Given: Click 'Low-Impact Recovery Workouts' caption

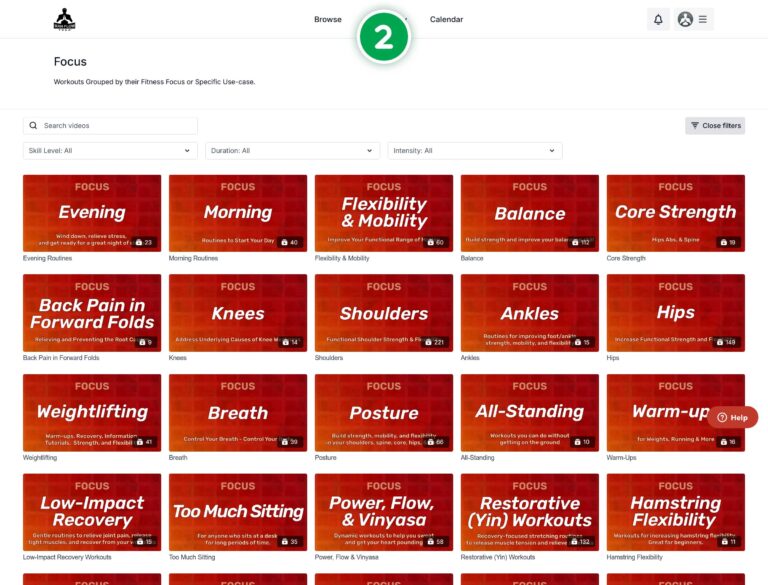Looking at the screenshot, I should (67, 557).
